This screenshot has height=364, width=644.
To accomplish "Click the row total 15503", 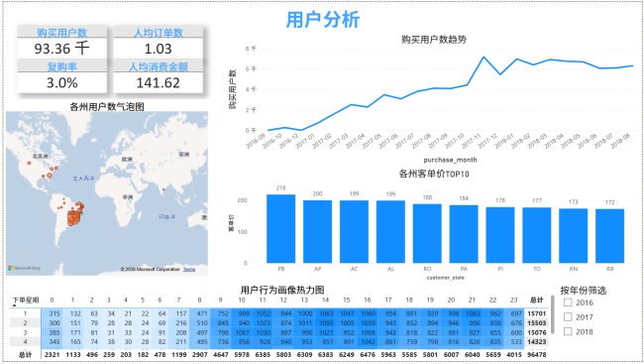I will tap(537, 323).
